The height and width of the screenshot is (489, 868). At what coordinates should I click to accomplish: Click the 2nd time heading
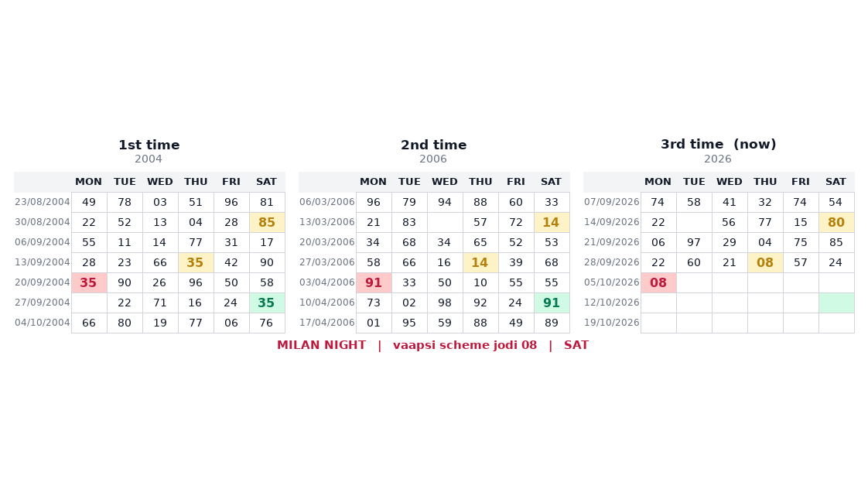point(434,145)
